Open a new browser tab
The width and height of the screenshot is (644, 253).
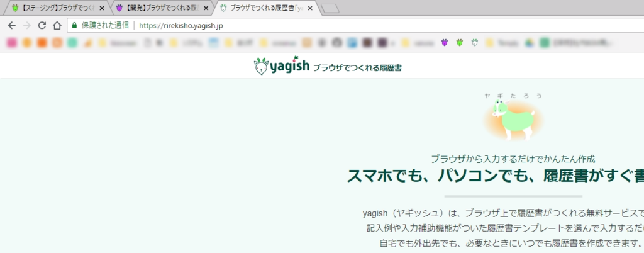coord(330,8)
